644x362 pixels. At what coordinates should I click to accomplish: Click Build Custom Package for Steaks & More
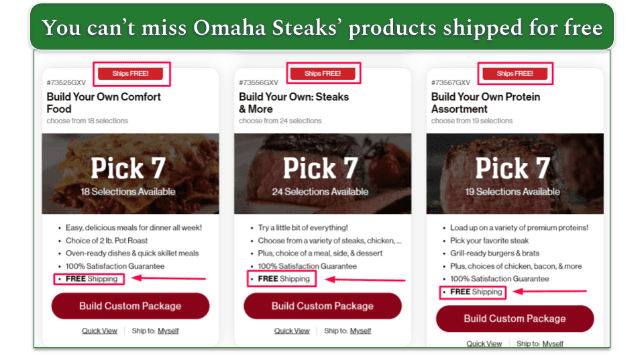point(323,306)
